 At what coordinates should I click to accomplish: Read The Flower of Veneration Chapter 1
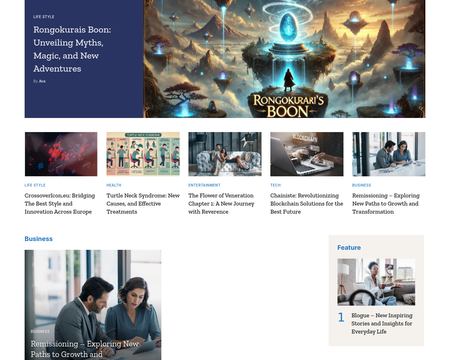coord(221,204)
